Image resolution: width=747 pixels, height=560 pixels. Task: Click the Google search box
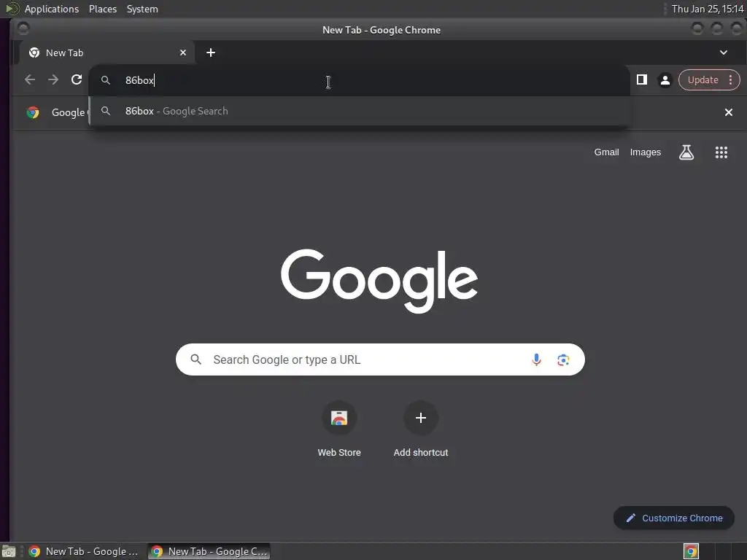[379, 359]
